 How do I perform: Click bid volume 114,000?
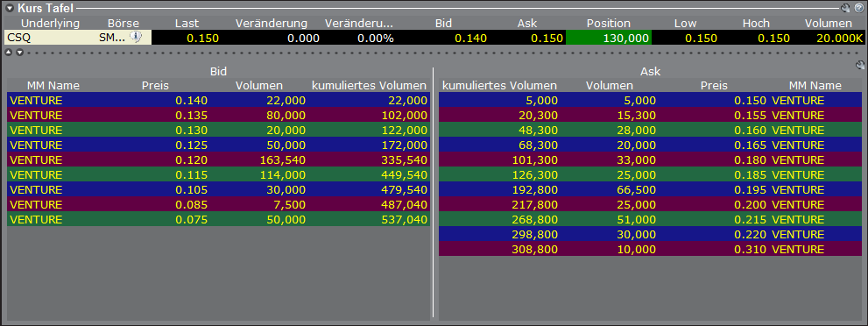[x=282, y=175]
